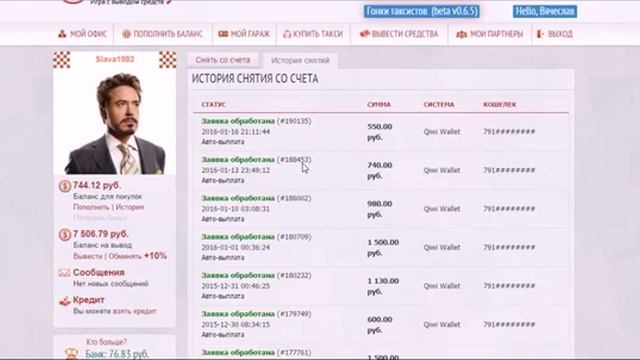Log out via Выход
640x360 pixels.
click(555, 34)
